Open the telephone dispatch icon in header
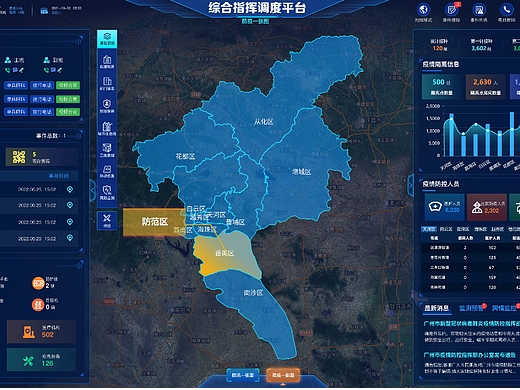The image size is (520, 390). 507,10
